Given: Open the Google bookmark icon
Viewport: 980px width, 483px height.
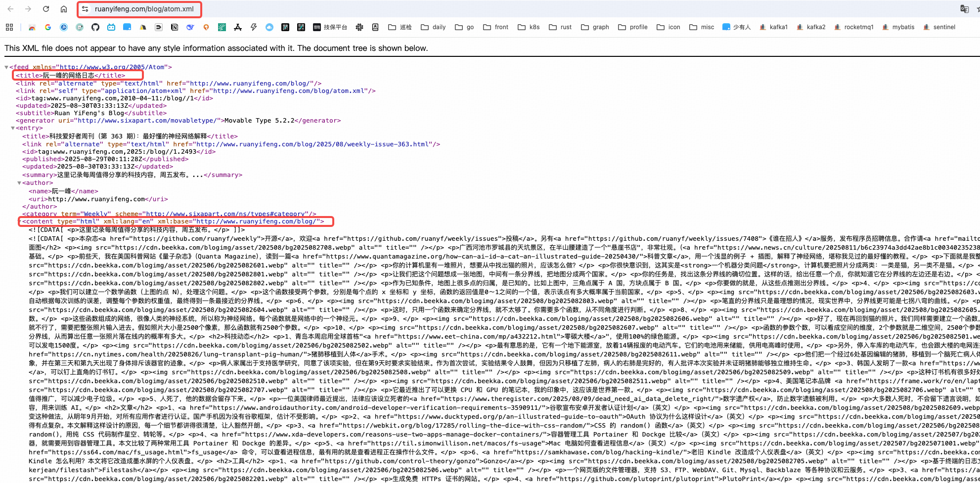Looking at the screenshot, I should tap(48, 27).
